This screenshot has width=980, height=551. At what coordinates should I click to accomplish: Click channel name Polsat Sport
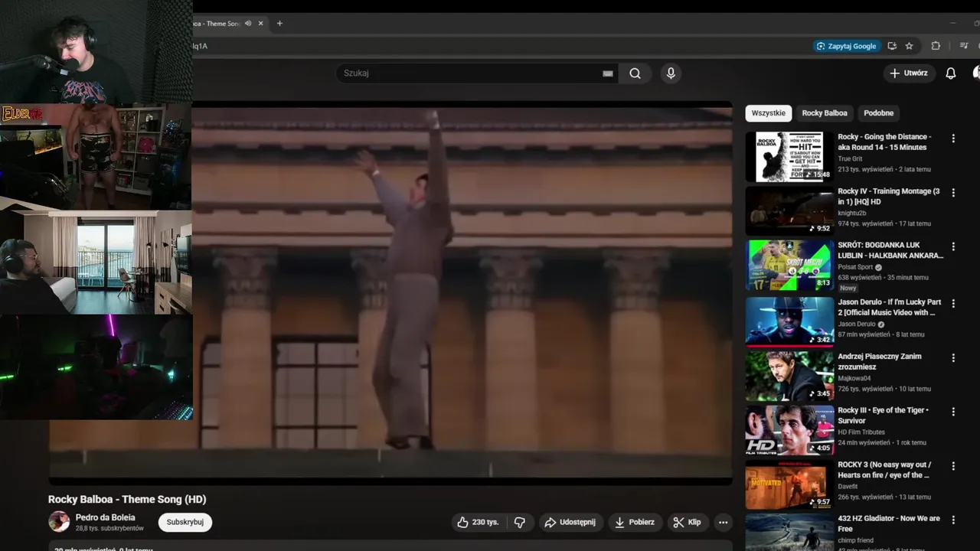pos(855,267)
